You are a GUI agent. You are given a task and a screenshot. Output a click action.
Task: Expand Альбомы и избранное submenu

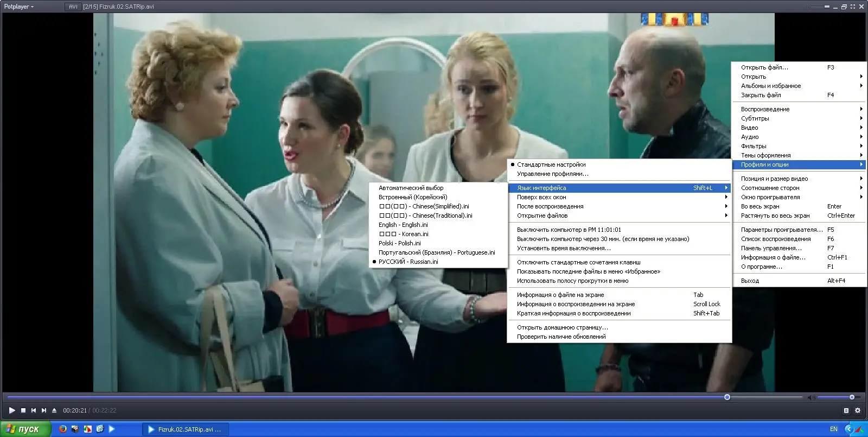click(x=799, y=86)
